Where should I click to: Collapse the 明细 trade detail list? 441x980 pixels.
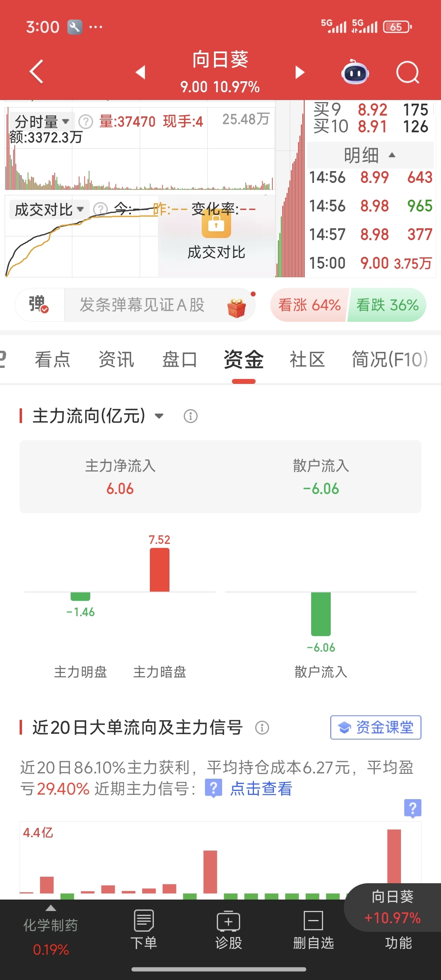[370, 155]
